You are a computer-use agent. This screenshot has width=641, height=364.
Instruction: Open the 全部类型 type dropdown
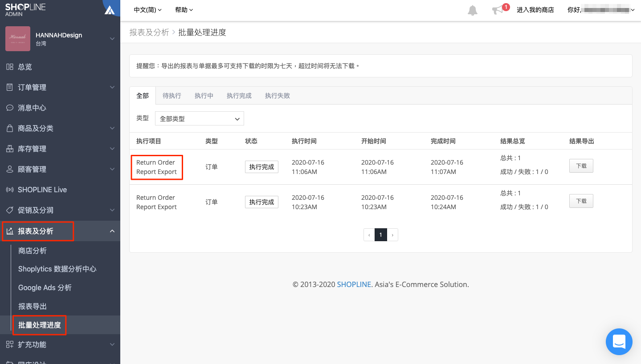coord(200,118)
